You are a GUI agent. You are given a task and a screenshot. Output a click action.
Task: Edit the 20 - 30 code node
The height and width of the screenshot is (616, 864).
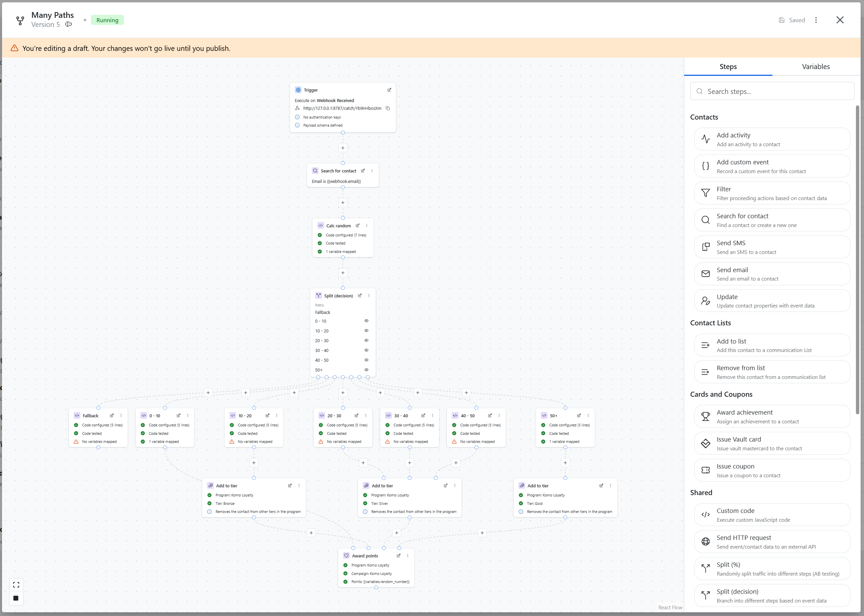[357, 415]
